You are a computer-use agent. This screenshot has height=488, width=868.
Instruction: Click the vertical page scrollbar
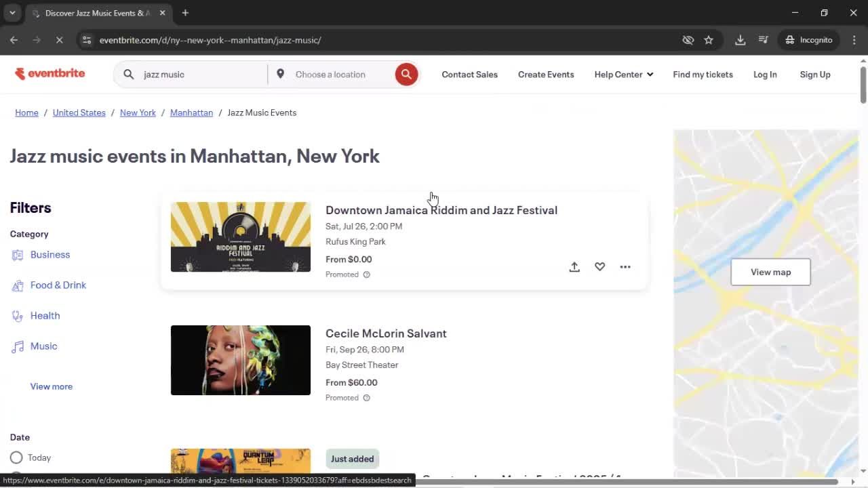[863, 85]
